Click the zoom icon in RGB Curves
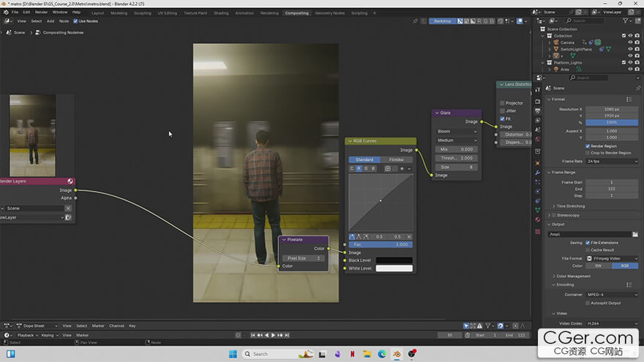This screenshot has width=644, height=362. point(387,168)
